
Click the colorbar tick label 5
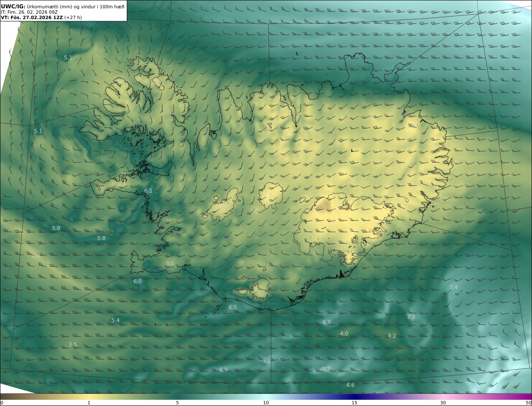(x=177, y=403)
